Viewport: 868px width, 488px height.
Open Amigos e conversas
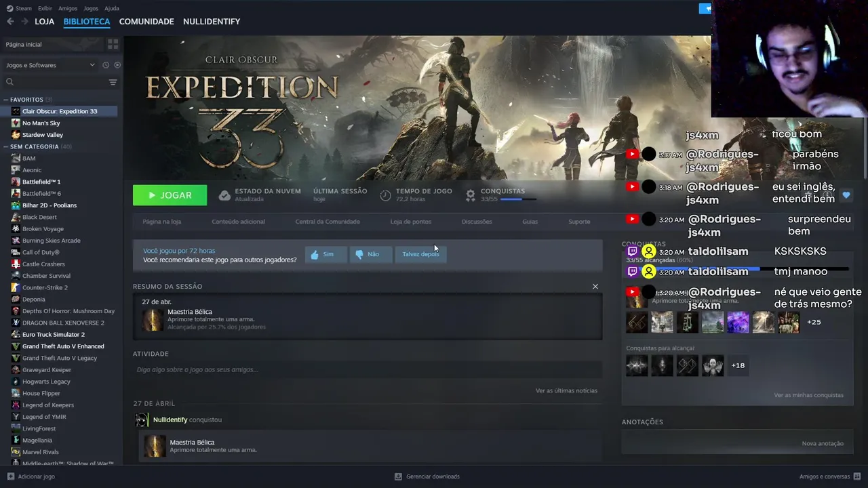pyautogui.click(x=829, y=476)
